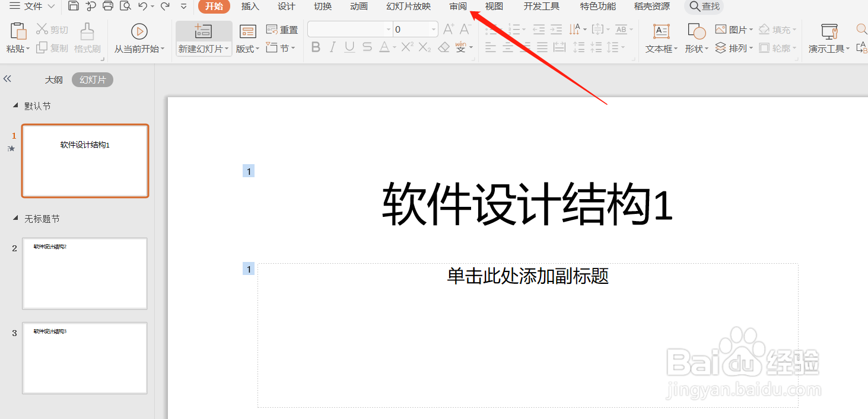Select slide 2 thumbnail 软件设计结构2

click(85, 273)
